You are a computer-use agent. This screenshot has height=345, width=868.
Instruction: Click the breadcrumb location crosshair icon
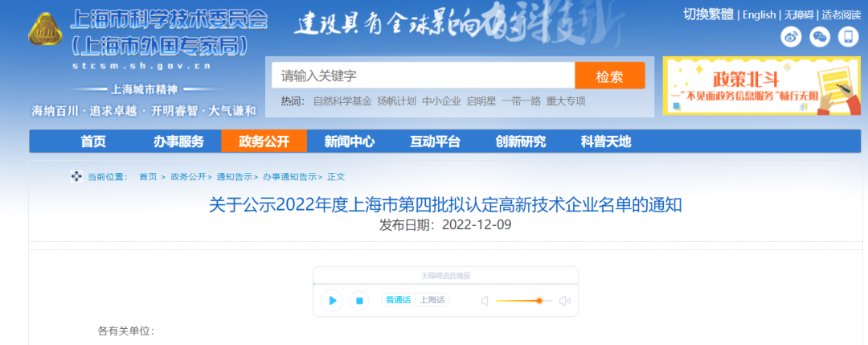point(76,176)
